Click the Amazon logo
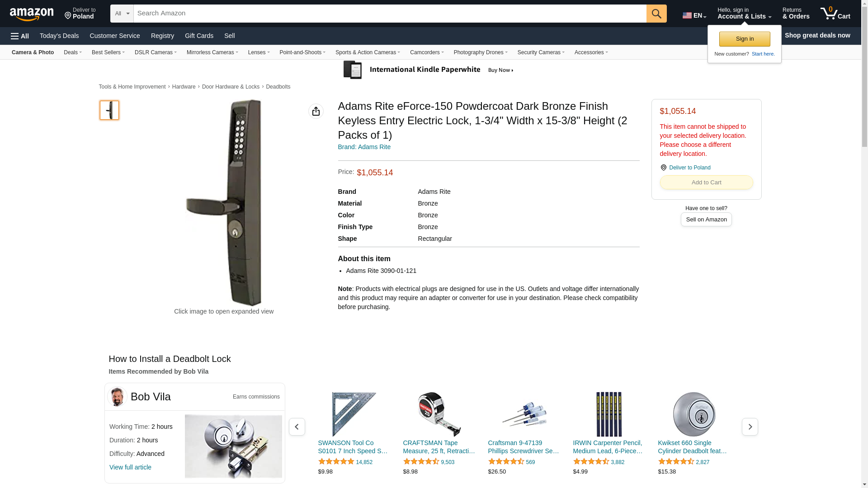This screenshot has height=488, width=868. coord(32,14)
